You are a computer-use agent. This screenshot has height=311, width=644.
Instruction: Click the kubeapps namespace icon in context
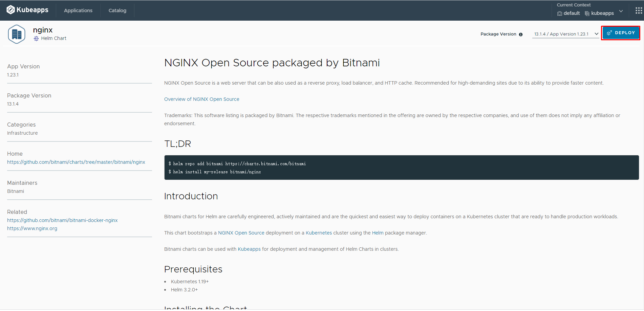pyautogui.click(x=587, y=14)
